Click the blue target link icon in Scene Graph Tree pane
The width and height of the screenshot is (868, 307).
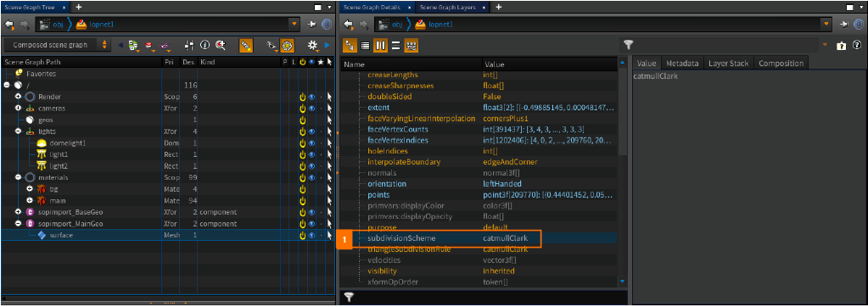point(327,25)
